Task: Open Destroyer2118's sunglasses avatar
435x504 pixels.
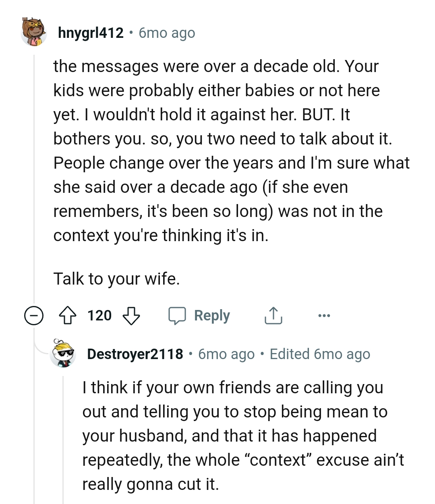Action: (63, 353)
